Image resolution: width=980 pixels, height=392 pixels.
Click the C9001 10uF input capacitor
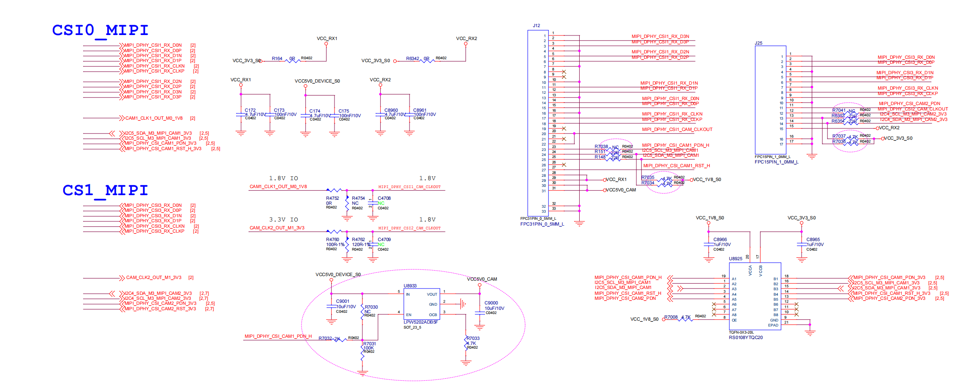click(x=332, y=307)
